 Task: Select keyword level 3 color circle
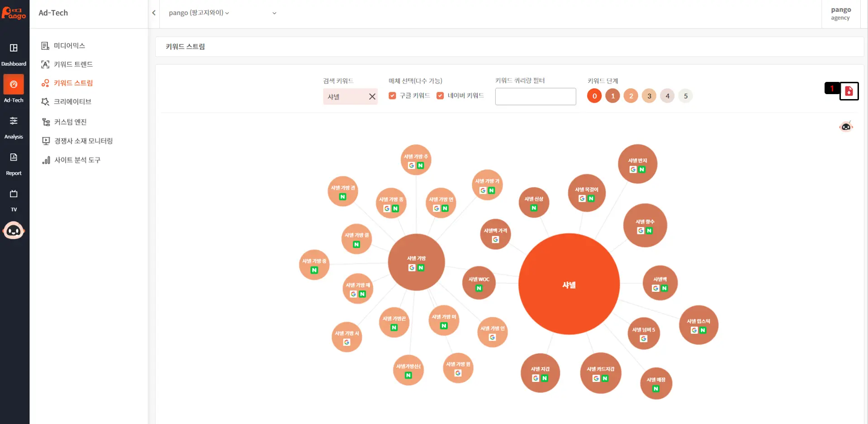[x=649, y=96]
